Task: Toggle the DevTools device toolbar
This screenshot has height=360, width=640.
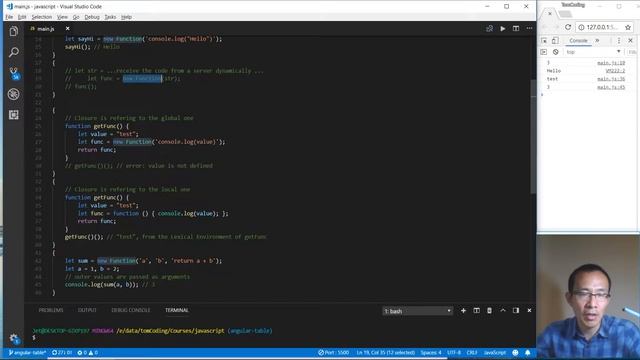Action: click(x=555, y=40)
